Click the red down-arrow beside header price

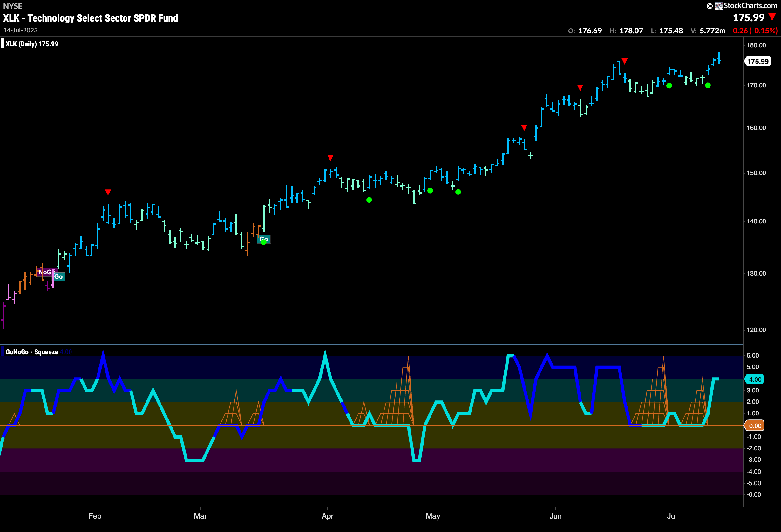pos(772,17)
